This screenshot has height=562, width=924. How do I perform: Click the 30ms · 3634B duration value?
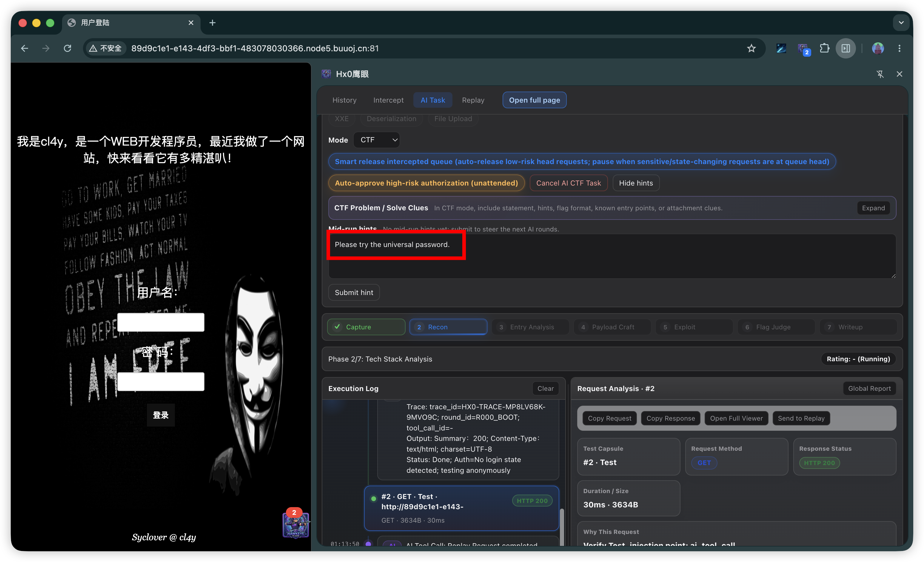click(611, 505)
